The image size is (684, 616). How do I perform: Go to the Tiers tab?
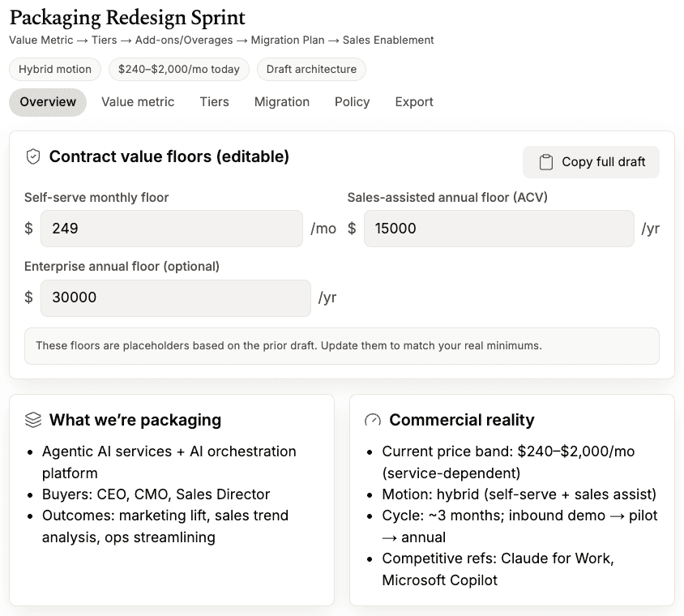[215, 102]
